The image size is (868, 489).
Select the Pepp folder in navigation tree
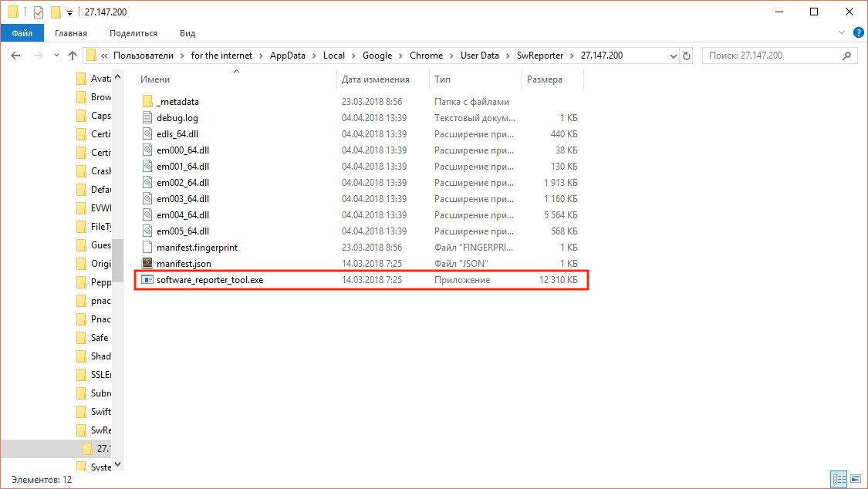pyautogui.click(x=95, y=282)
